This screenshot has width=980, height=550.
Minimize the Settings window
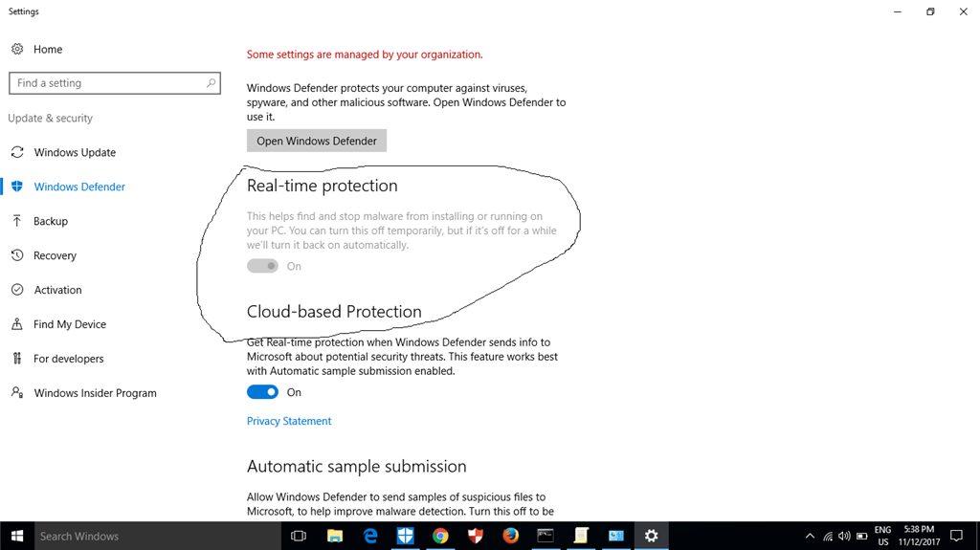tap(898, 11)
